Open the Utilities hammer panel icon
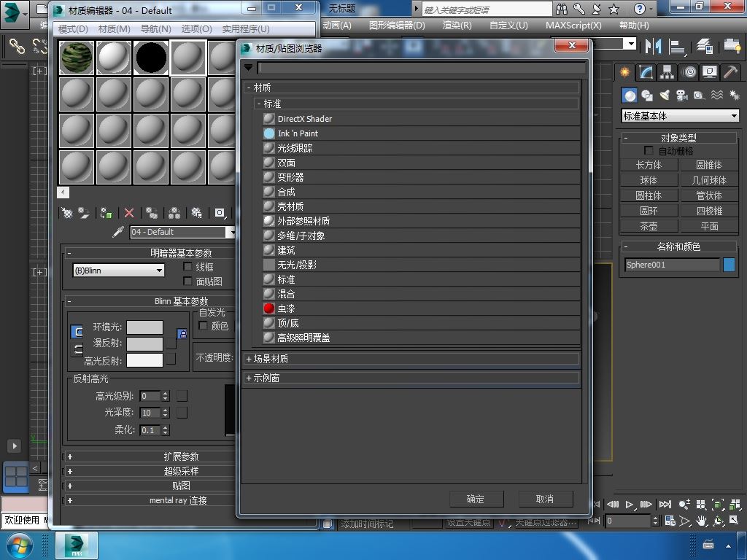Image resolution: width=747 pixels, height=560 pixels. (730, 72)
